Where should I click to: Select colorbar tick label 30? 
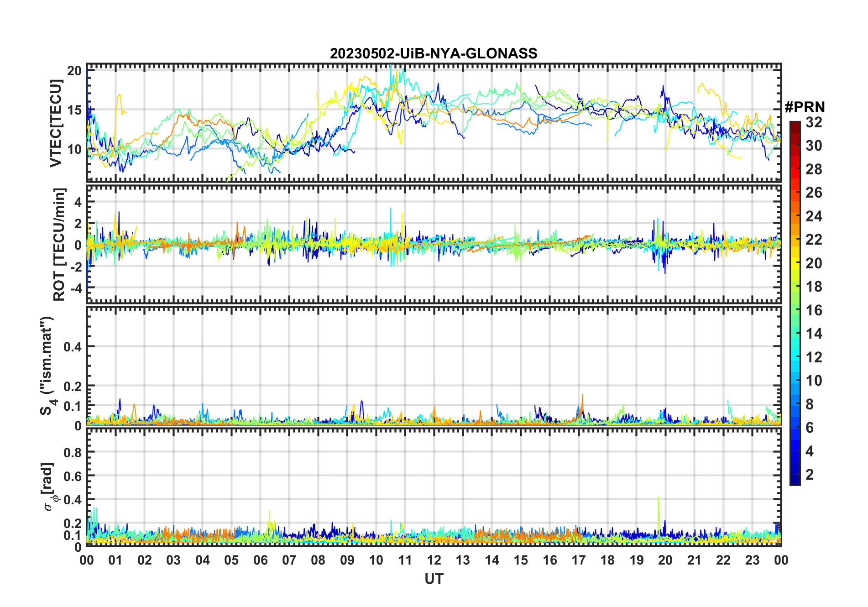coord(814,146)
